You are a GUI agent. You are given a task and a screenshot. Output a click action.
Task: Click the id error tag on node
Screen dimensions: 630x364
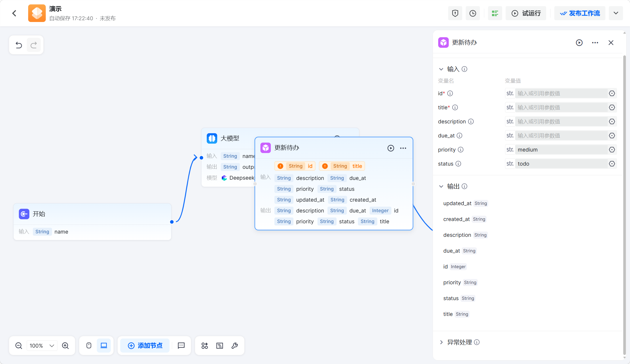(x=295, y=166)
